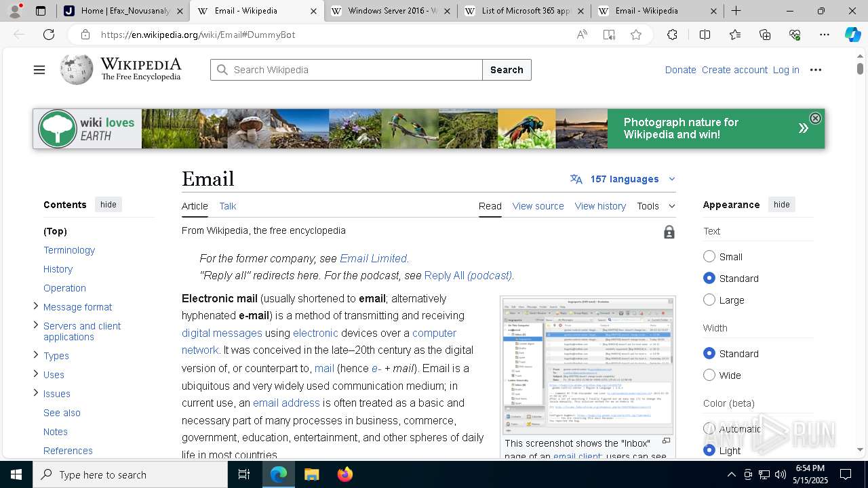The width and height of the screenshot is (868, 488).
Task: Open Edge Collections panel
Action: (765, 35)
